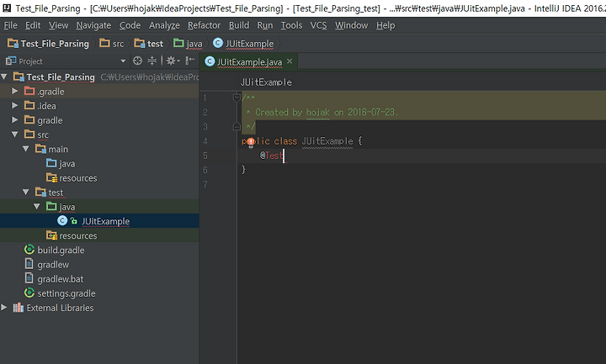Open the Tools menu
606x364 pixels.
[x=291, y=25]
